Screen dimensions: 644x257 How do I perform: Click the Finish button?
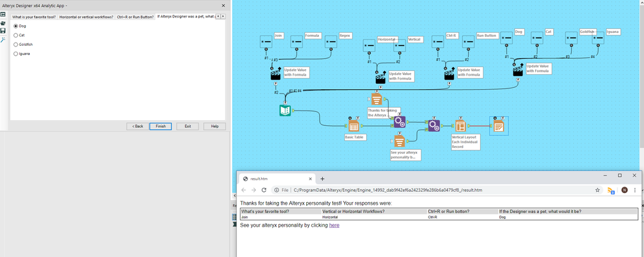pyautogui.click(x=161, y=126)
